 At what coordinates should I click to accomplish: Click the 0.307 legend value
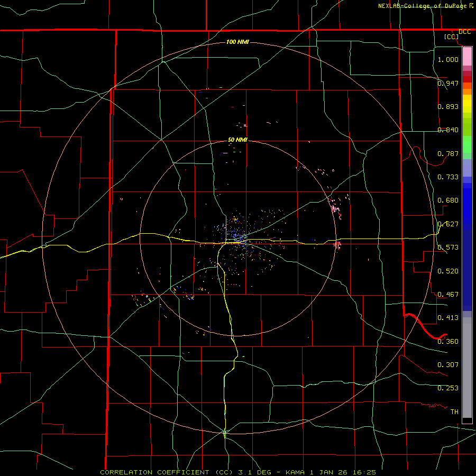pyautogui.click(x=448, y=365)
